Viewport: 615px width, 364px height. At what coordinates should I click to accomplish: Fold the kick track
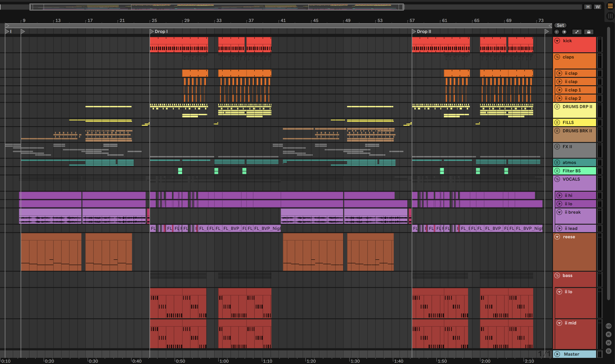[557, 41]
